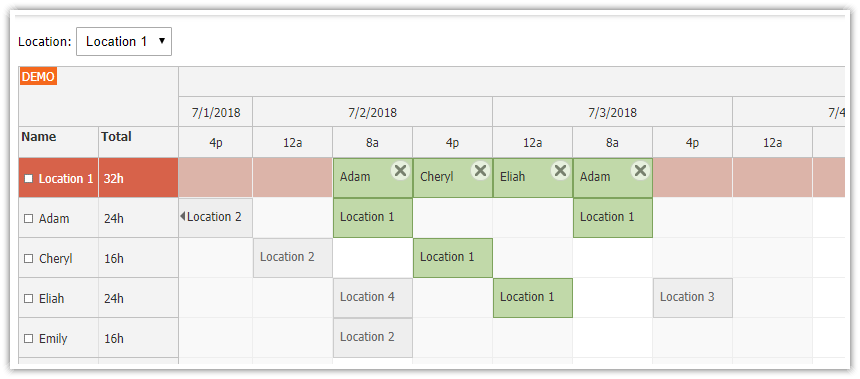Toggle the Emily checkbox

point(29,338)
